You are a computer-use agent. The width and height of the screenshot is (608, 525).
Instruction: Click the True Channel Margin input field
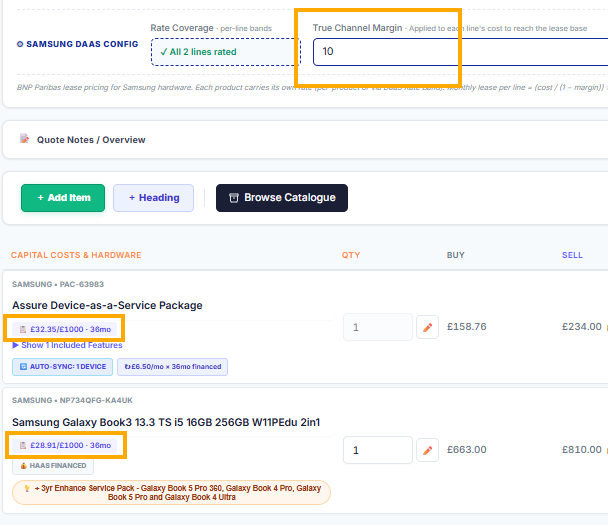461,52
